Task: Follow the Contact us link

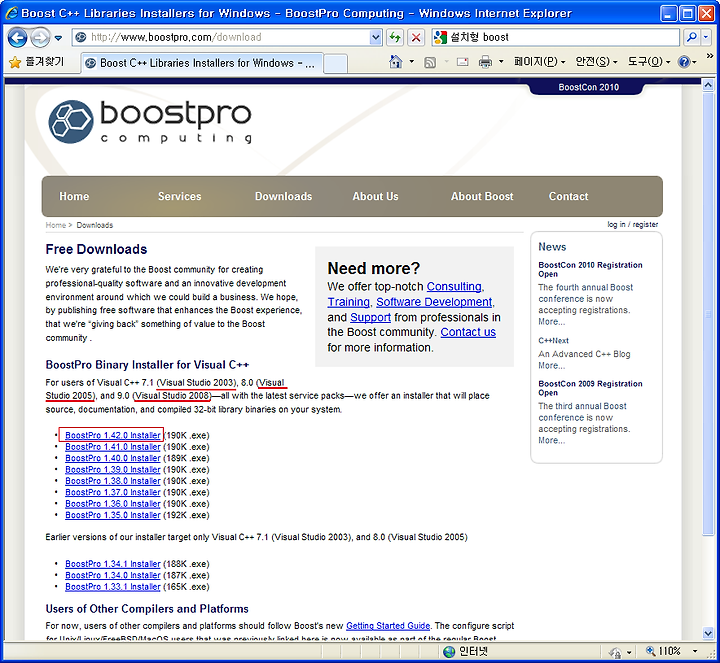Action: pyautogui.click(x=468, y=332)
